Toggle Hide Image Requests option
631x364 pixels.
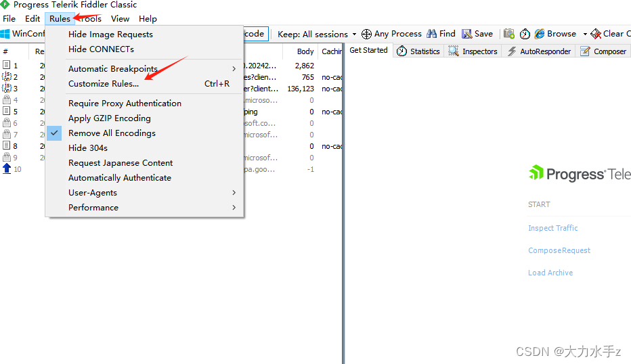[x=144, y=35]
